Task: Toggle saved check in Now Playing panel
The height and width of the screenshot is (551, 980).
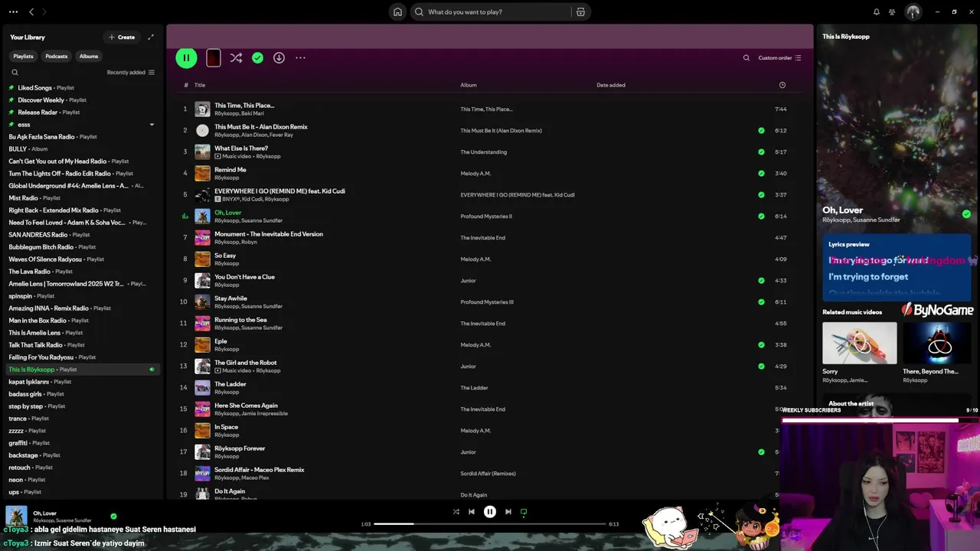Action: coord(966,214)
